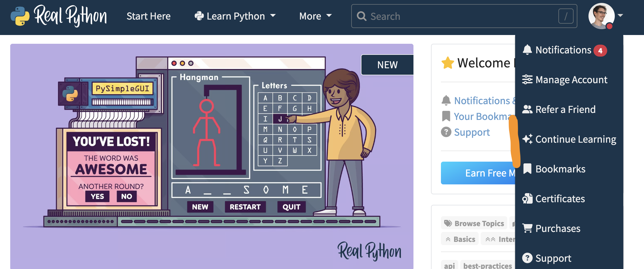Toggle the caret next to avatar
The image size is (644, 269).
pyautogui.click(x=620, y=15)
